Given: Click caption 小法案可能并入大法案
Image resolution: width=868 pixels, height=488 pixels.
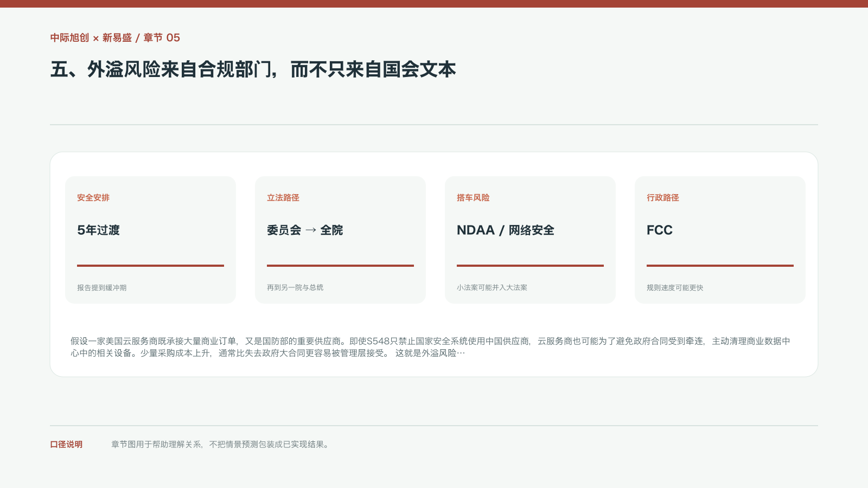Looking at the screenshot, I should (492, 287).
